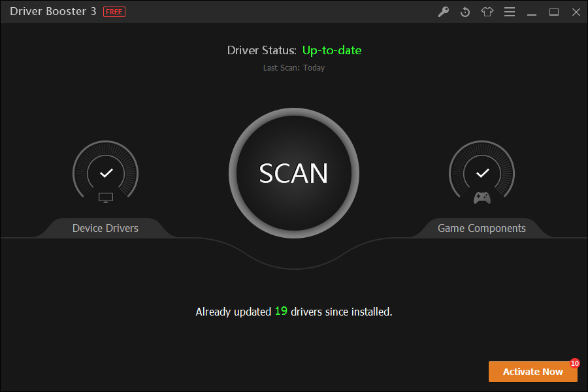588x392 pixels.
Task: Click the green 19 updated drivers count
Action: click(281, 312)
